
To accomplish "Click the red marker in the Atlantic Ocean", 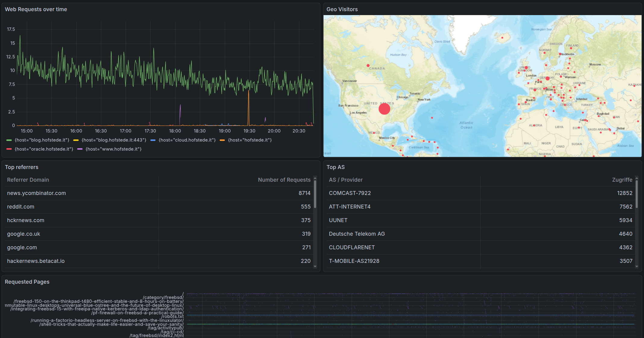I will coord(432,118).
